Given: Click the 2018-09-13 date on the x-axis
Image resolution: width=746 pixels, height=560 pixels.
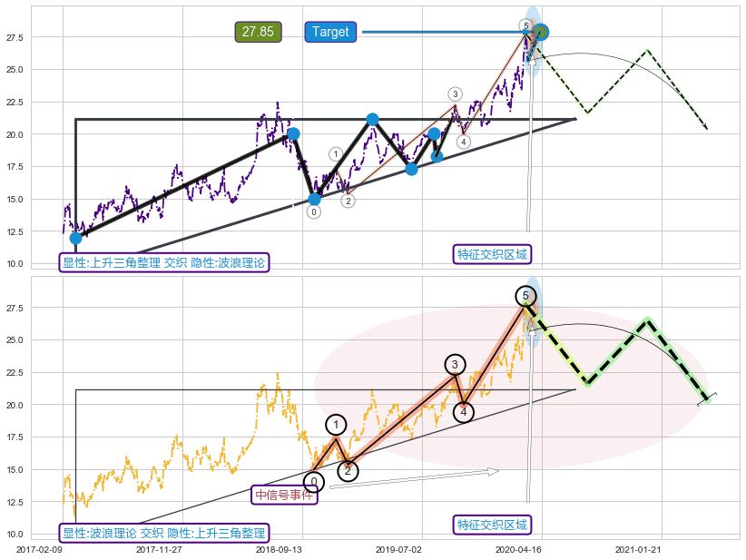Looking at the screenshot, I should [280, 549].
